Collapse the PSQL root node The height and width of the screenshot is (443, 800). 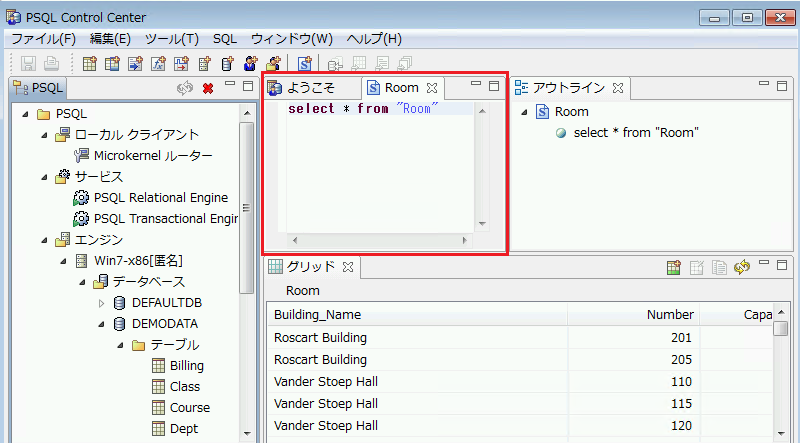click(x=26, y=114)
